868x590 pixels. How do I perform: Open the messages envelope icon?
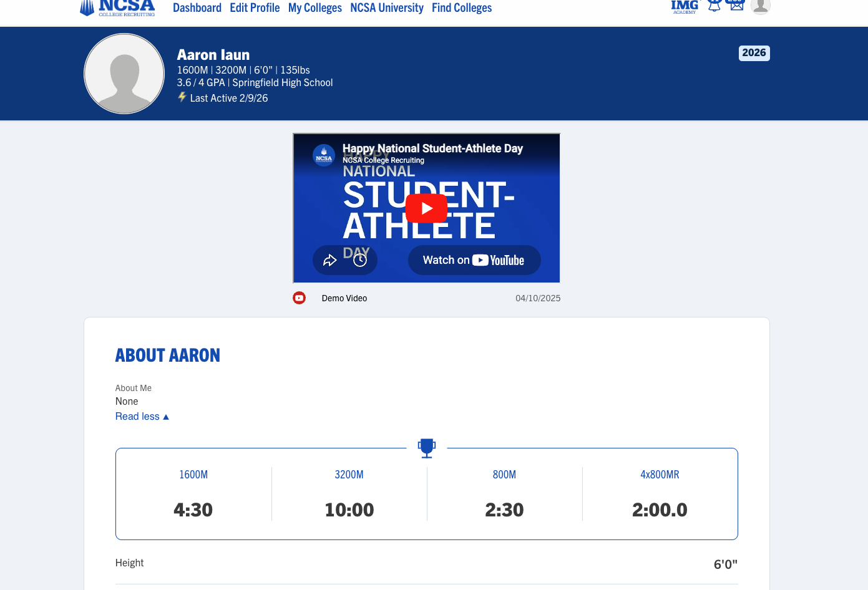[x=737, y=6]
